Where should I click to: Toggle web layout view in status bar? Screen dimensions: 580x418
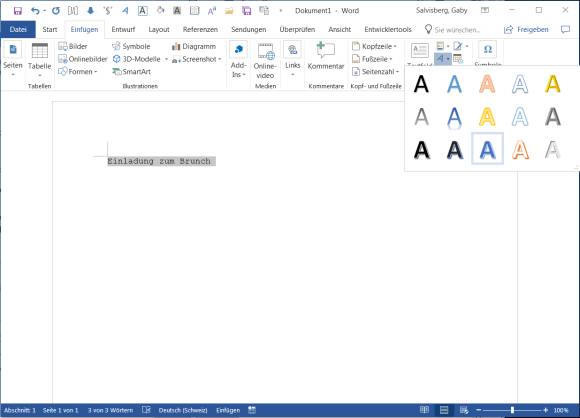(x=463, y=410)
